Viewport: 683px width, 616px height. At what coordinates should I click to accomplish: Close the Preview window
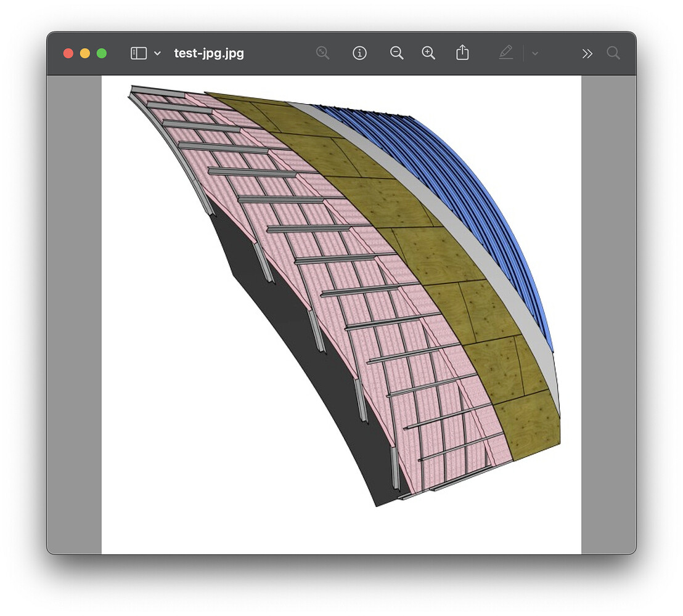point(68,53)
